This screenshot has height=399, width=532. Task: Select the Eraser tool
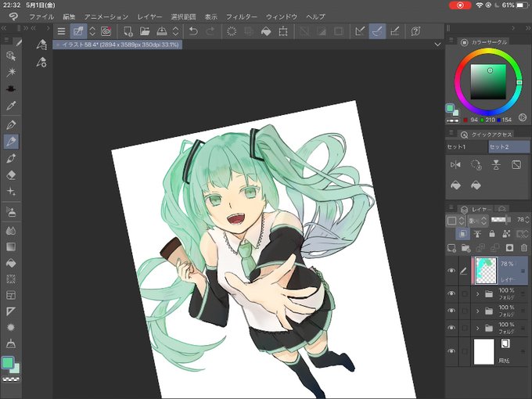coord(11,175)
